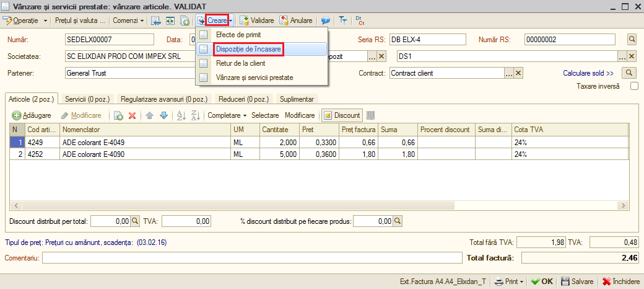The image size is (644, 289).
Task: Move row down with blue arrow icon
Action: pyautogui.click(x=163, y=115)
